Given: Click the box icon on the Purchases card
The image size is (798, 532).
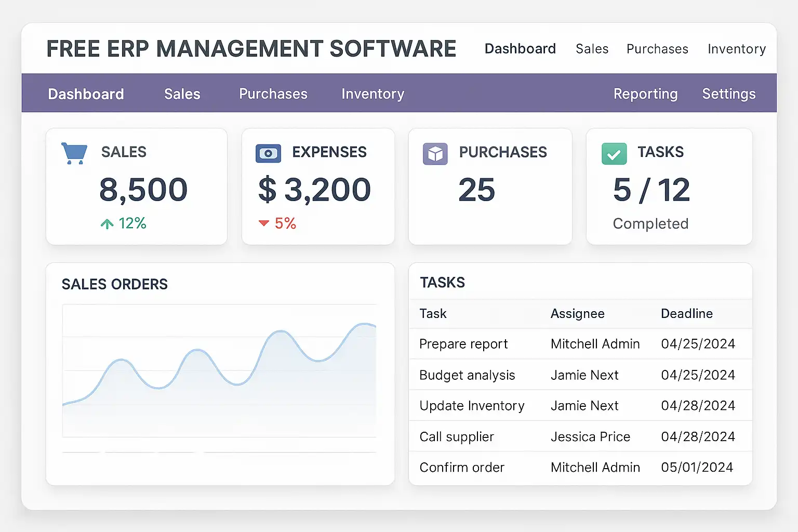Looking at the screenshot, I should (x=435, y=154).
